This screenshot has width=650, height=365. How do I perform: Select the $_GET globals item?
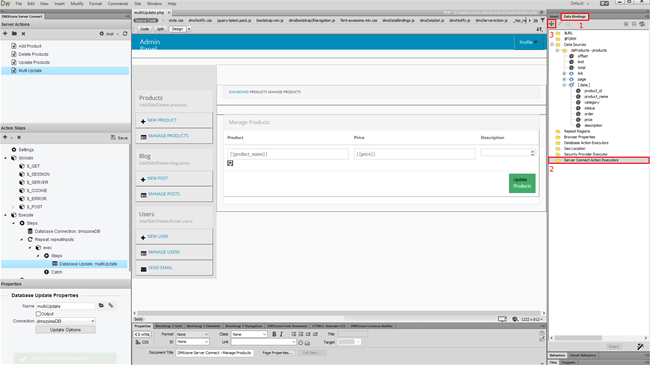[33, 166]
